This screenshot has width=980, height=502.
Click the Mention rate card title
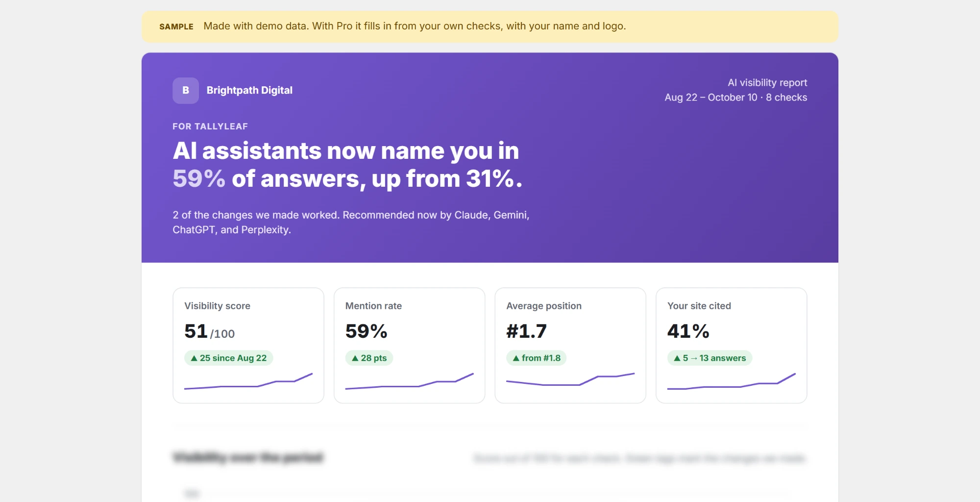373,306
